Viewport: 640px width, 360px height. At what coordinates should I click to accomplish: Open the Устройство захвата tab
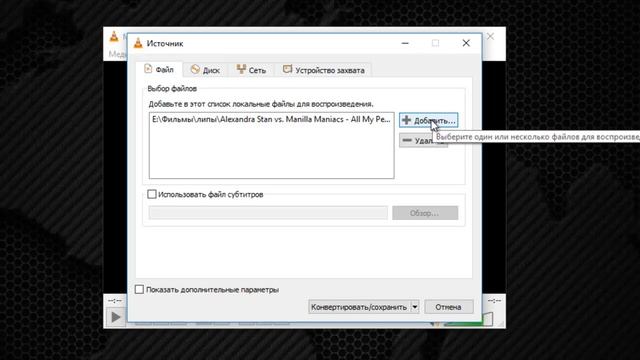click(x=324, y=70)
